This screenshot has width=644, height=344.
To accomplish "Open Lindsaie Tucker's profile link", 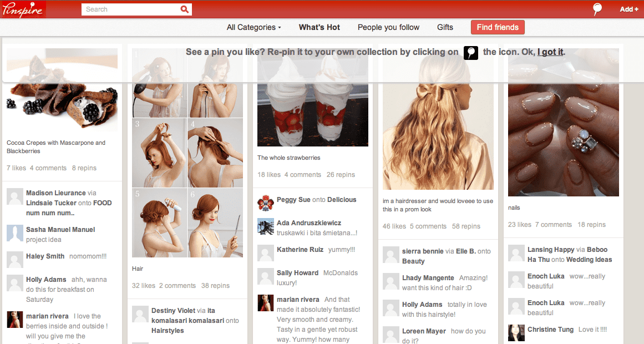I will pos(52,203).
